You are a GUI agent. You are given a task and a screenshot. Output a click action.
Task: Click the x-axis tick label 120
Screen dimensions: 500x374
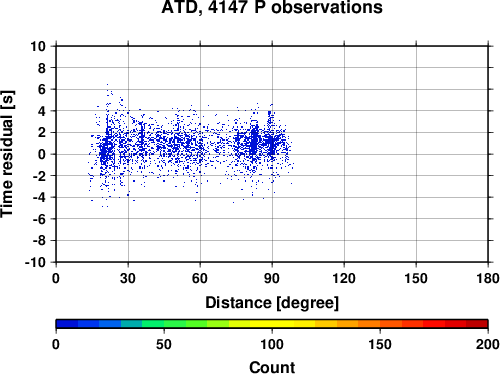pyautogui.click(x=344, y=278)
